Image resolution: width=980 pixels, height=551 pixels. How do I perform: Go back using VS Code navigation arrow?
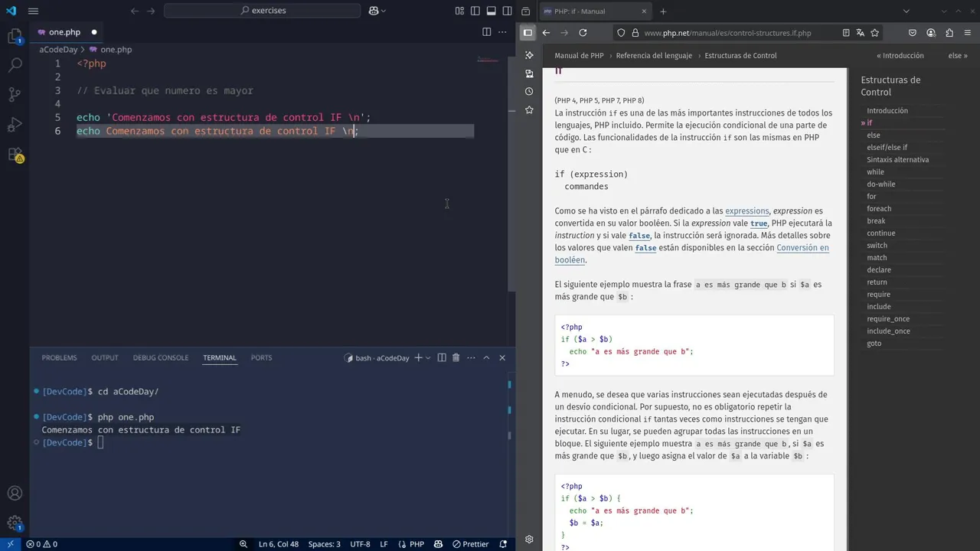pos(135,11)
